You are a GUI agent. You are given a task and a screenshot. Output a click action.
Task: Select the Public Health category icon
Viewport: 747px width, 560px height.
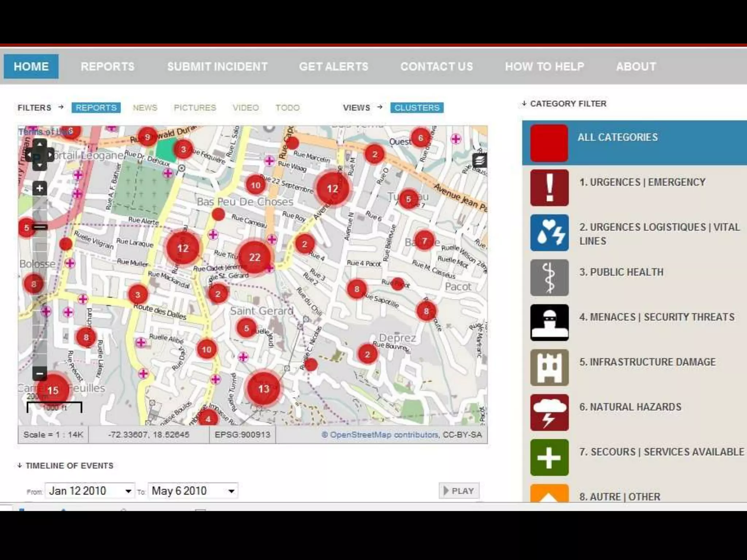549,278
